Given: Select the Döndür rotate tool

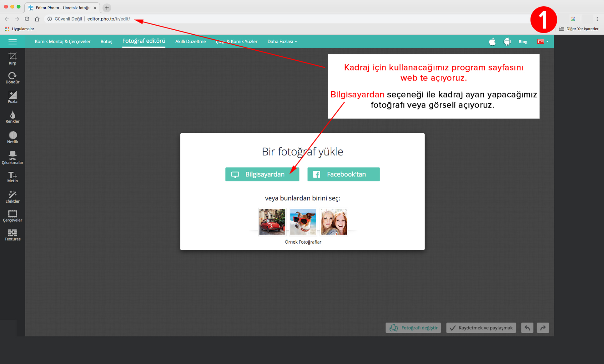Looking at the screenshot, I should click(13, 78).
